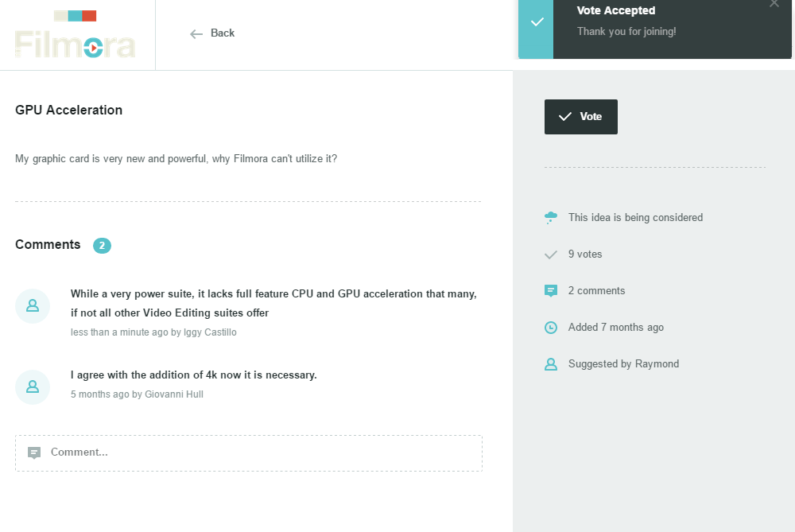Click the cloud icon for idea status

[x=551, y=218]
